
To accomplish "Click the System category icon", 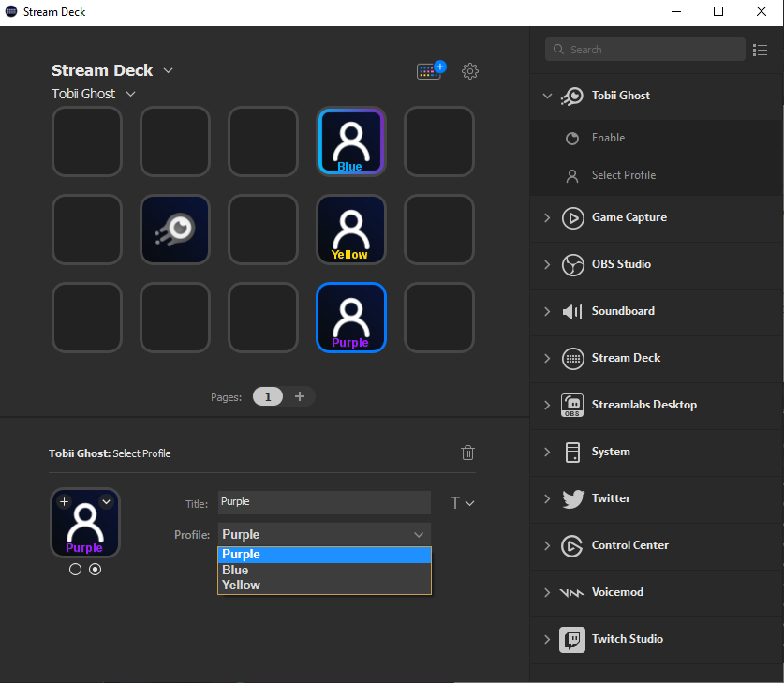I will pyautogui.click(x=572, y=452).
